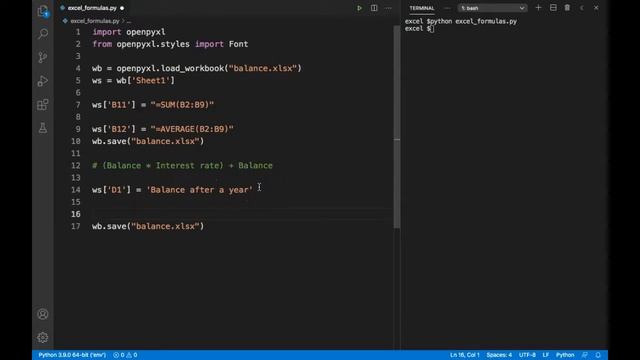This screenshot has height=360, width=640.
Task: Click the Python language mode indicator
Action: tap(565, 355)
